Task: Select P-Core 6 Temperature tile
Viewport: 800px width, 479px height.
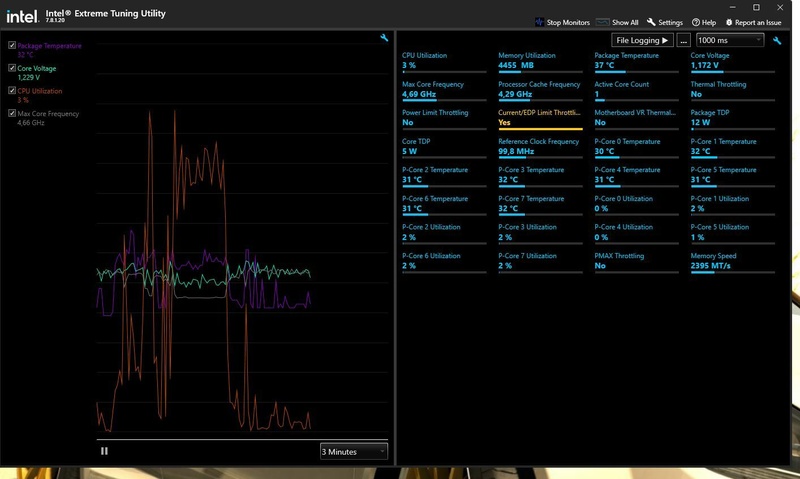Action: tap(444, 205)
